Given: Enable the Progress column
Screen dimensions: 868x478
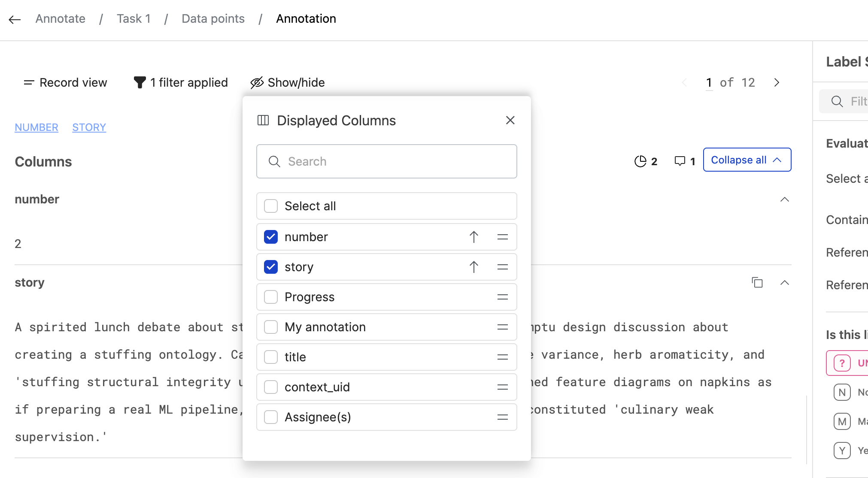Looking at the screenshot, I should 270,296.
